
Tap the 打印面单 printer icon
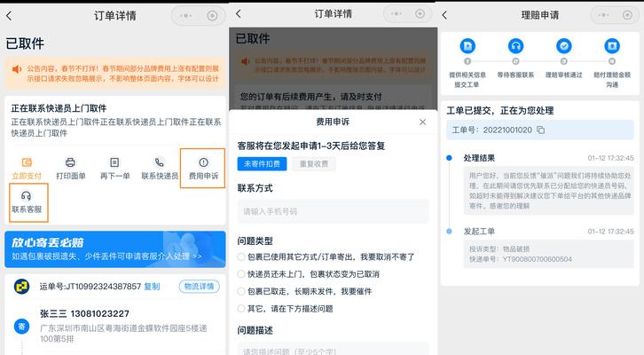pos(71,162)
